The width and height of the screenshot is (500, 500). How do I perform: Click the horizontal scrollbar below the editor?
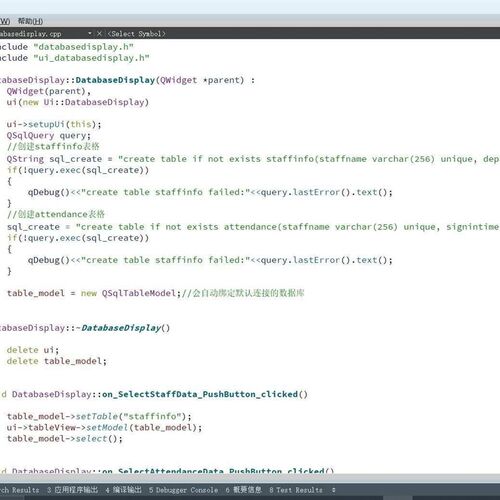pyautogui.click(x=250, y=478)
